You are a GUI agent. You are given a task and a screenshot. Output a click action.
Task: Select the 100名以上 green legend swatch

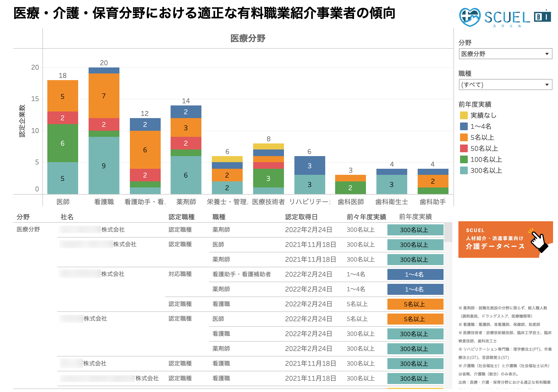[x=464, y=159]
